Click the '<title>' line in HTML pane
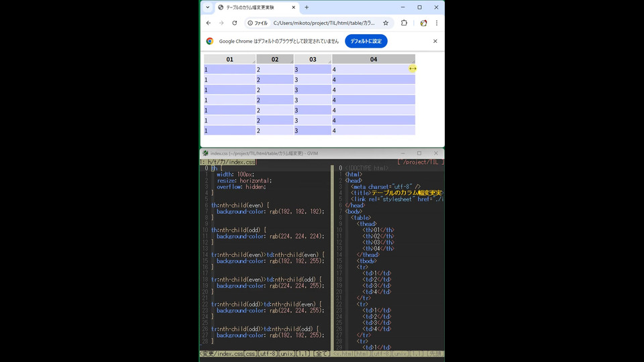The image size is (644, 362). click(396, 193)
